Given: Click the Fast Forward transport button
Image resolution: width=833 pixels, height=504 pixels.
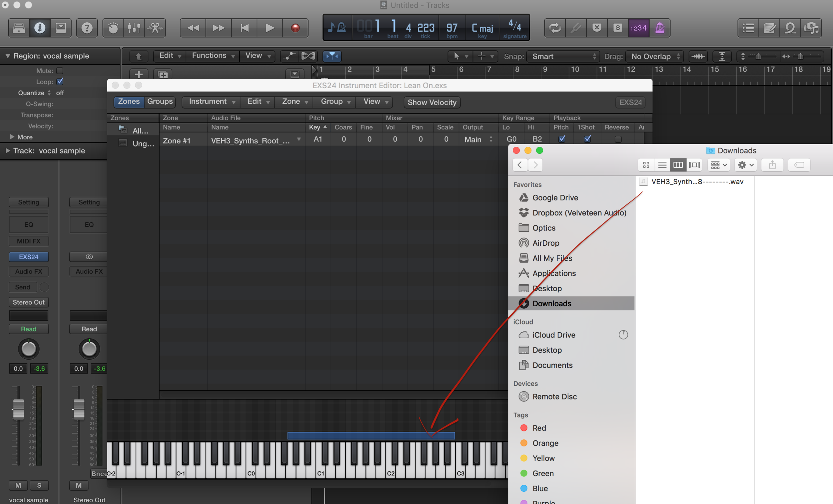Looking at the screenshot, I should (219, 28).
